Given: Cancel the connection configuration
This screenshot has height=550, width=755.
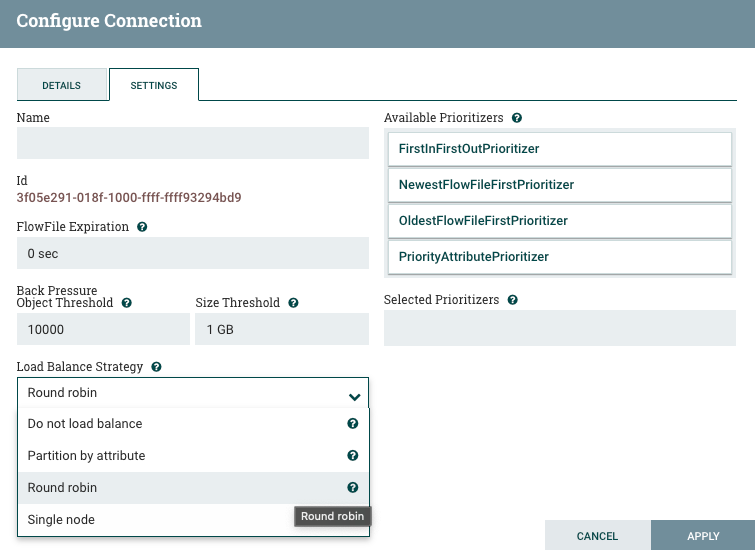Looking at the screenshot, I should [597, 536].
